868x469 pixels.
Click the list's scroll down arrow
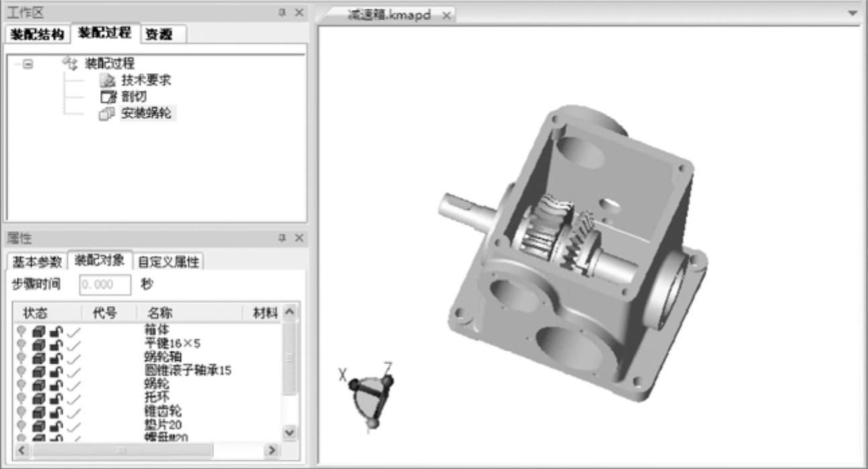(290, 433)
